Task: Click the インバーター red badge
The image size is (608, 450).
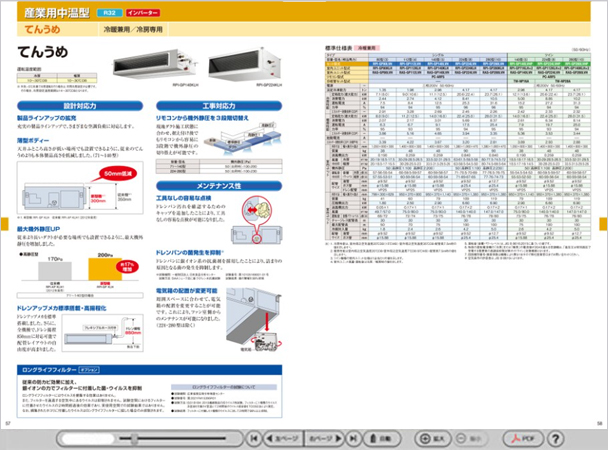Action: tap(143, 13)
